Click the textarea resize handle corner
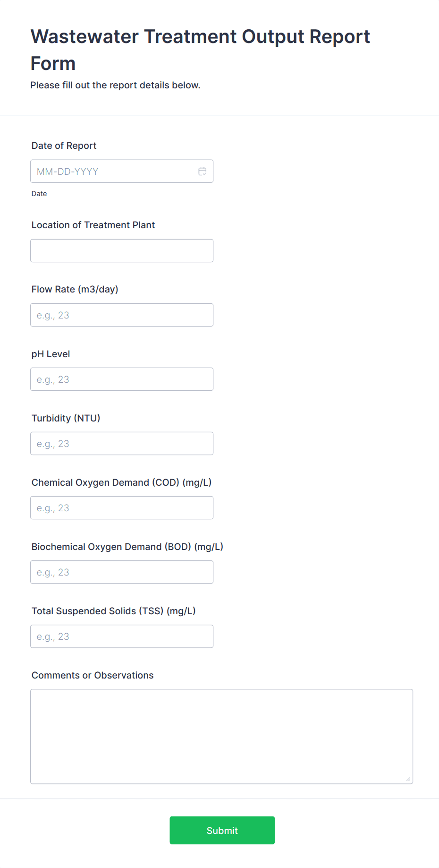Viewport: 439px width, 868px height. [409, 780]
